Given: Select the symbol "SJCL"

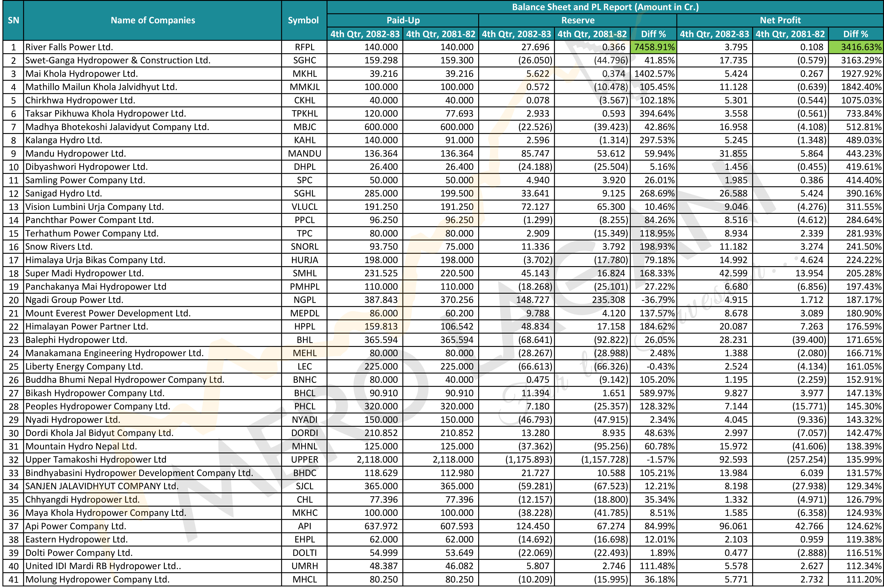Looking at the screenshot, I should point(305,486).
